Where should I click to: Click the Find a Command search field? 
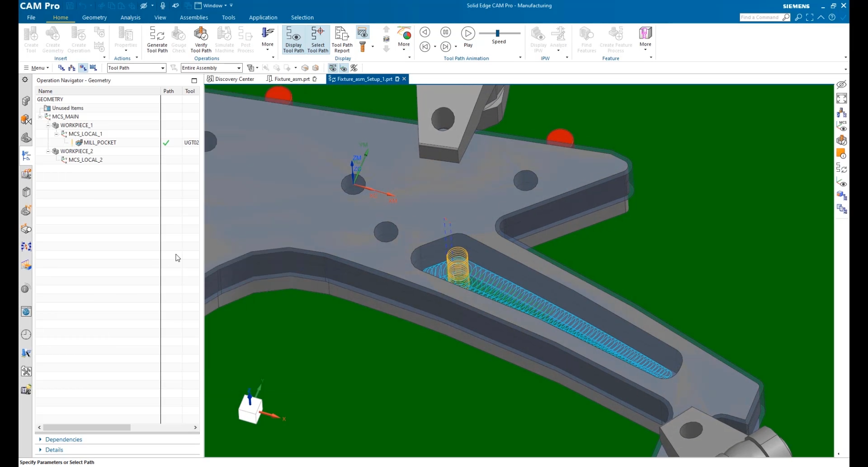(763, 17)
